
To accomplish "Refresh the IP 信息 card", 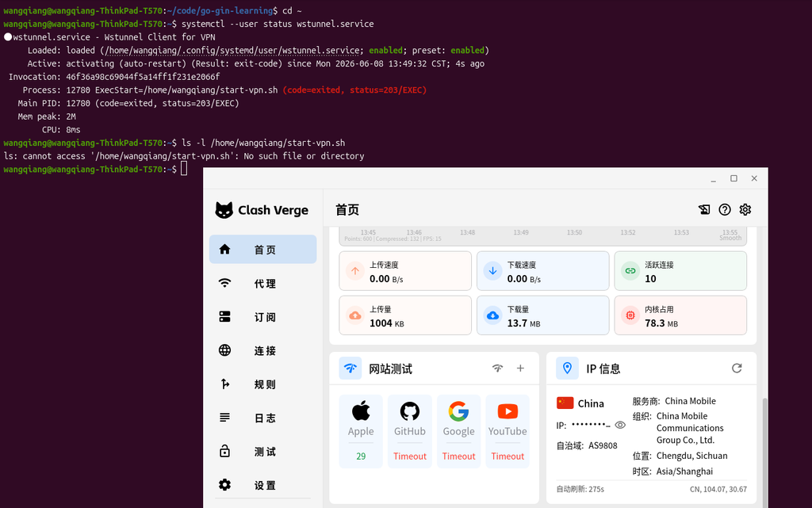I will (x=737, y=369).
